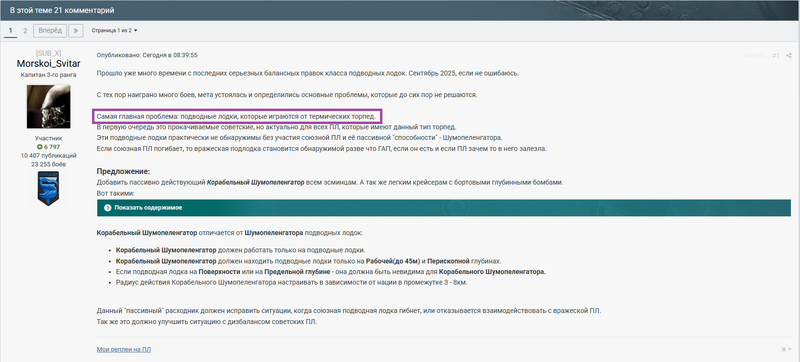Click the 'Жалоба' report link
Screen dimensions: 800x362
tap(754, 55)
